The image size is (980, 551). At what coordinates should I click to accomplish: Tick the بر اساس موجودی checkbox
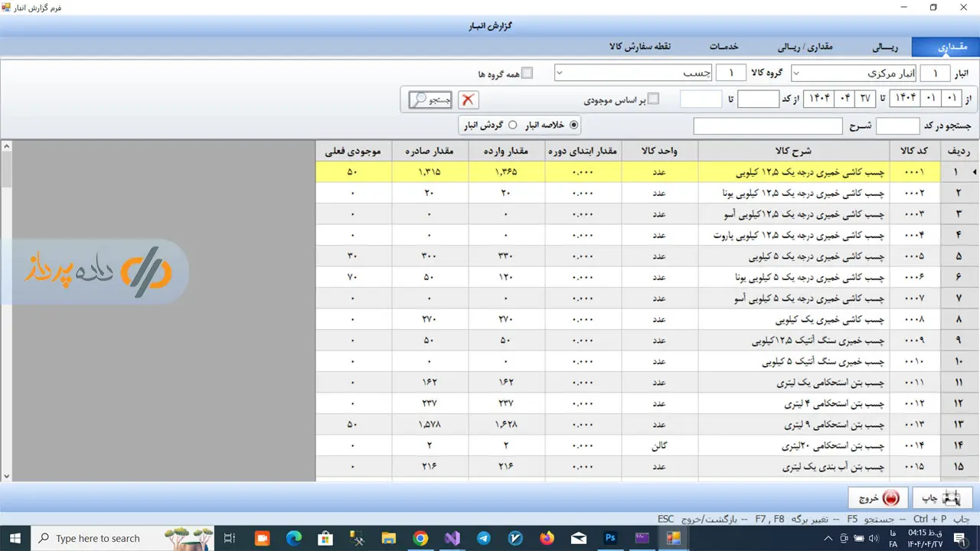click(653, 99)
